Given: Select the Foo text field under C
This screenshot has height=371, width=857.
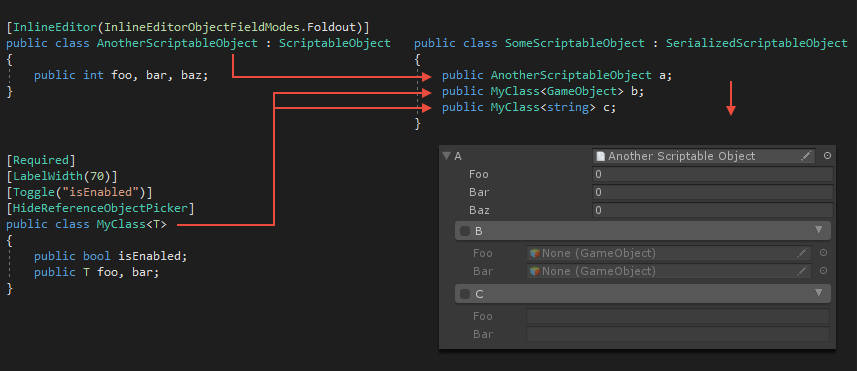Looking at the screenshot, I should click(x=678, y=316).
